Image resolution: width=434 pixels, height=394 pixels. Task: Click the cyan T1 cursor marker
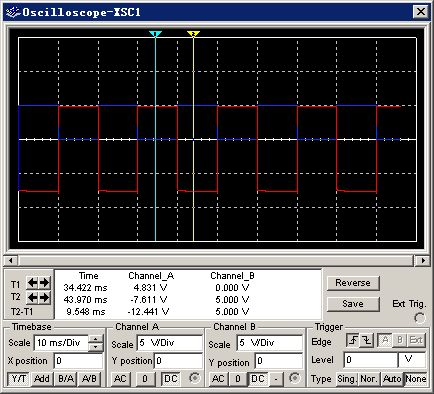click(155, 34)
